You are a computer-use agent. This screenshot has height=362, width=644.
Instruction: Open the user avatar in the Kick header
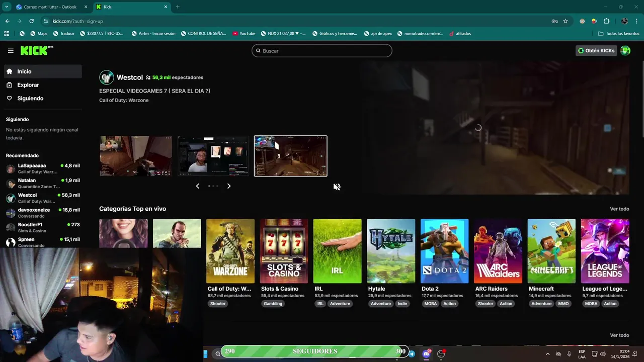[625, 51]
